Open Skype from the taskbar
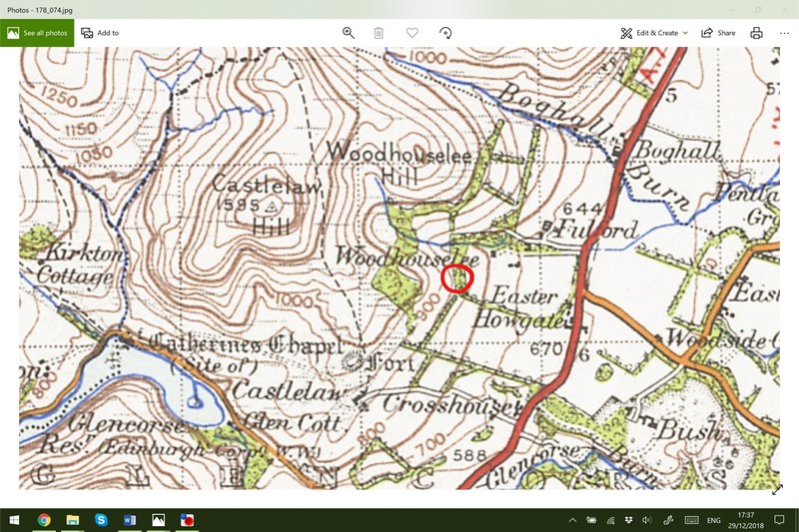Screen dimensions: 799x532 (101, 520)
